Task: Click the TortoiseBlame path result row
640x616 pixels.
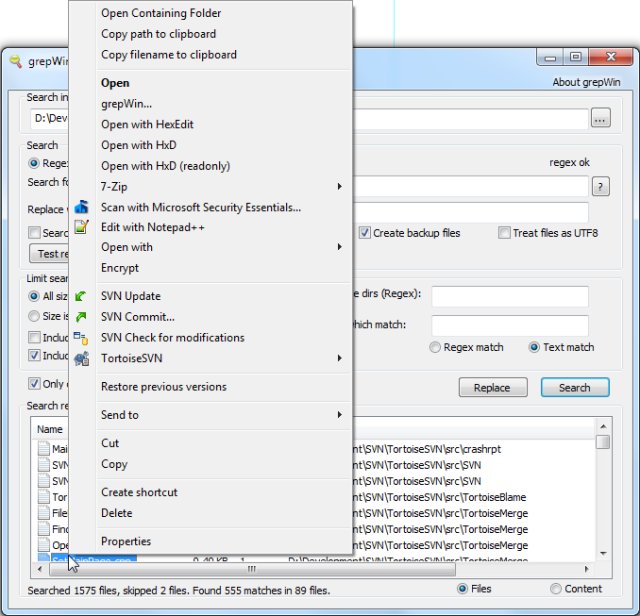Action: click(439, 497)
